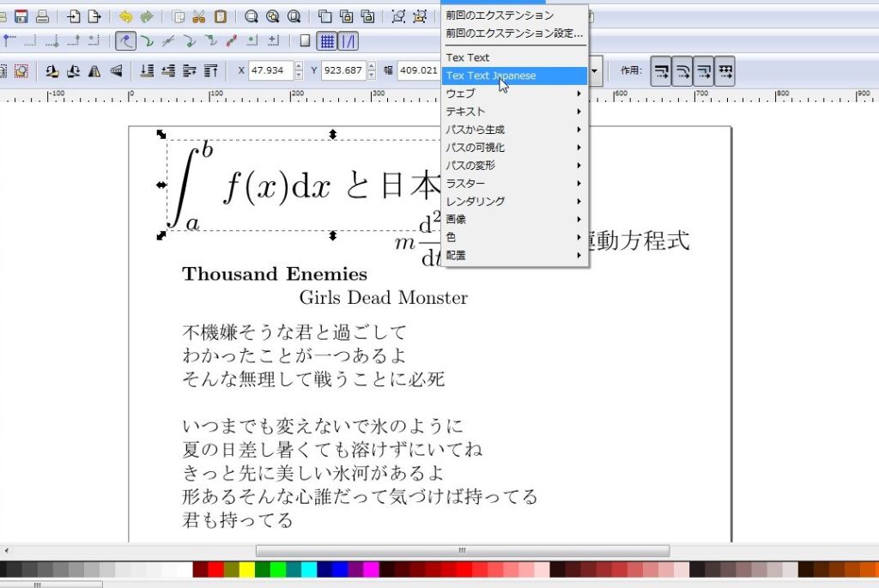Toggle snap to guides button
The height and width of the screenshot is (588, 879).
pos(349,41)
